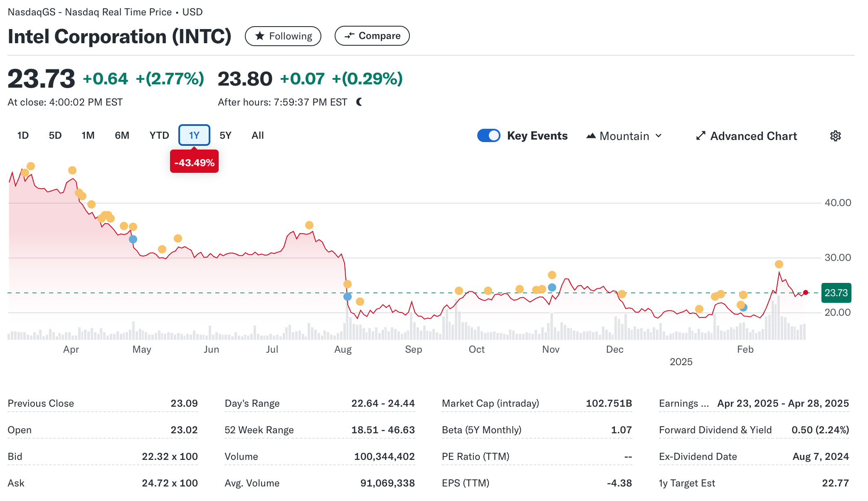The height and width of the screenshot is (501, 868).
Task: Click the red endpoint dot on price line
Action: point(806,292)
